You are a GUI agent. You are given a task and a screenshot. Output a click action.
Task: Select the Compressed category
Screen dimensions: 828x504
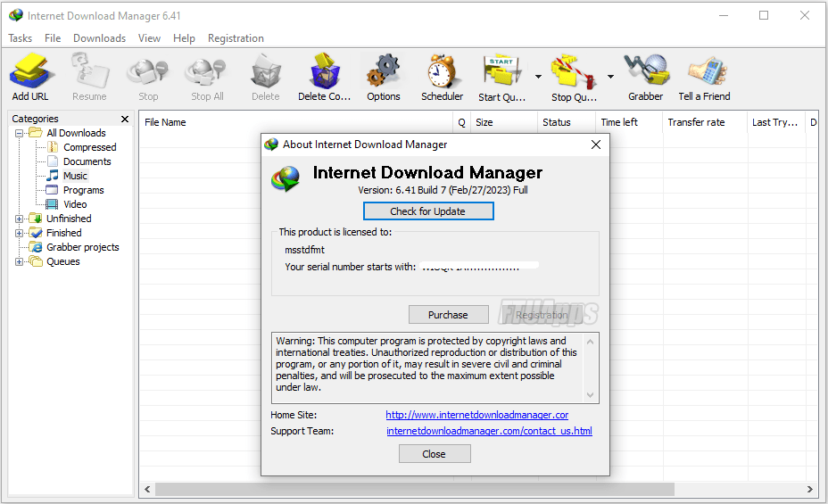(89, 147)
